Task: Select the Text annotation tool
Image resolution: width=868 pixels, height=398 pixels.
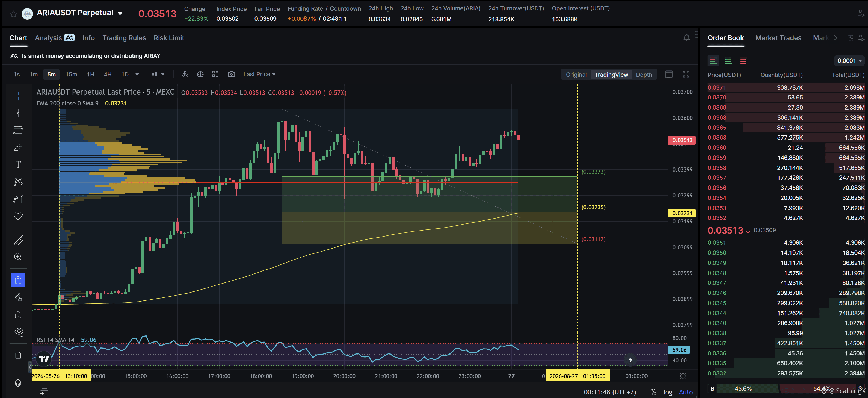Action: (18, 164)
